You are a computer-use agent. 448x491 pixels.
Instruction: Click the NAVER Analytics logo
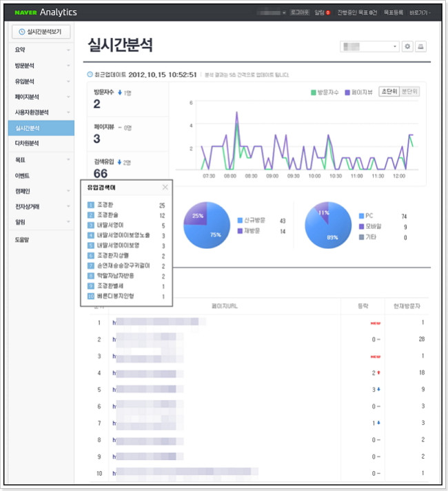45,12
